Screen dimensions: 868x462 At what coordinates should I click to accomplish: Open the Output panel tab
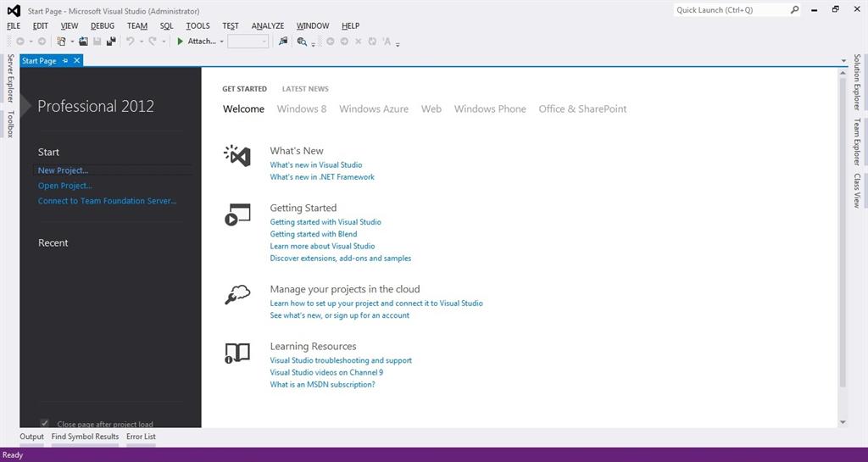point(31,437)
